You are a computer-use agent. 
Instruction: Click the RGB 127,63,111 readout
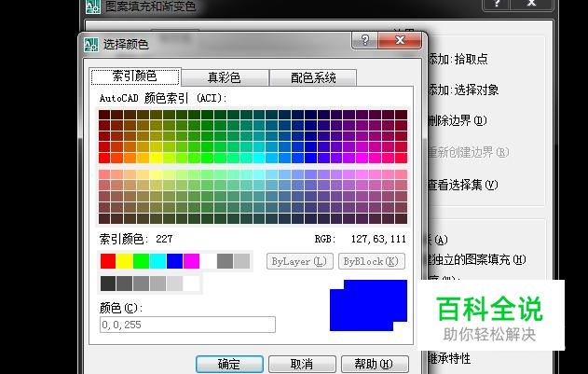361,239
